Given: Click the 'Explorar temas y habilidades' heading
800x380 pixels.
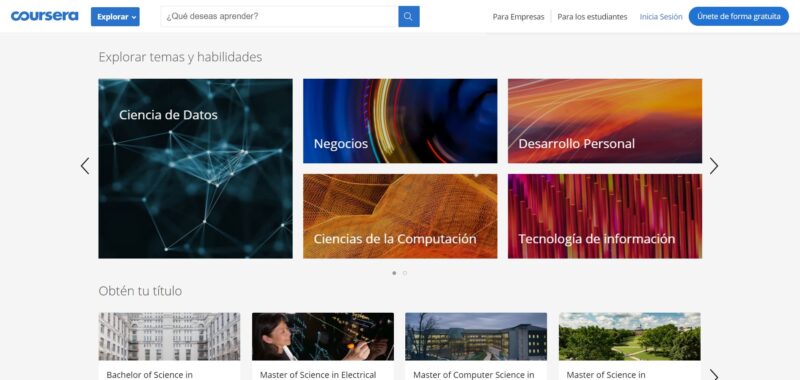Looking at the screenshot, I should [x=180, y=57].
